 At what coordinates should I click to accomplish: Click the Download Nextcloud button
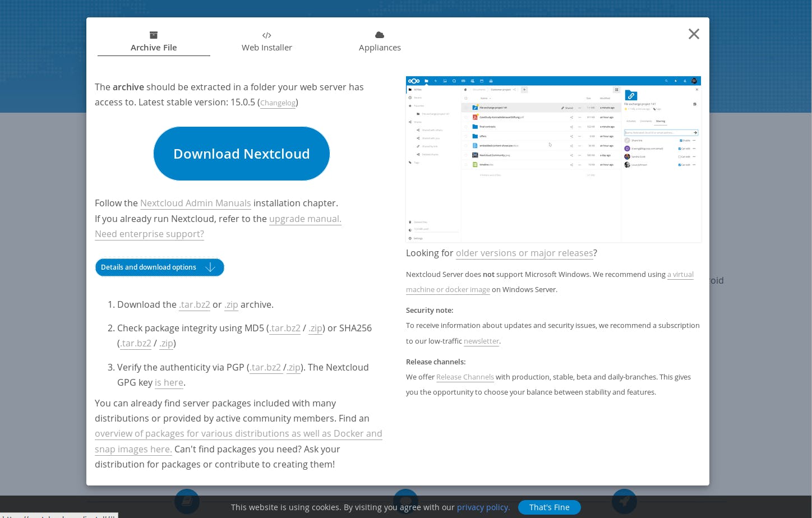click(x=242, y=154)
